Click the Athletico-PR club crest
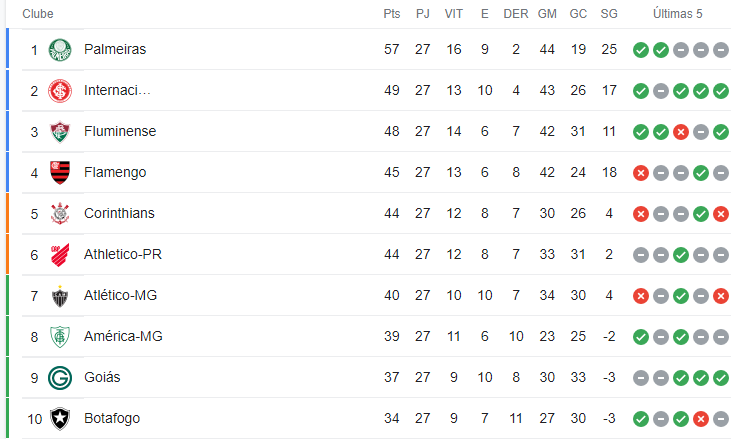 click(60, 255)
